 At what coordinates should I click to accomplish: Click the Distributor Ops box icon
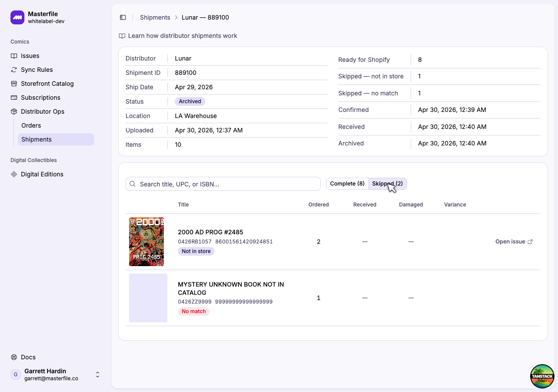pos(14,112)
